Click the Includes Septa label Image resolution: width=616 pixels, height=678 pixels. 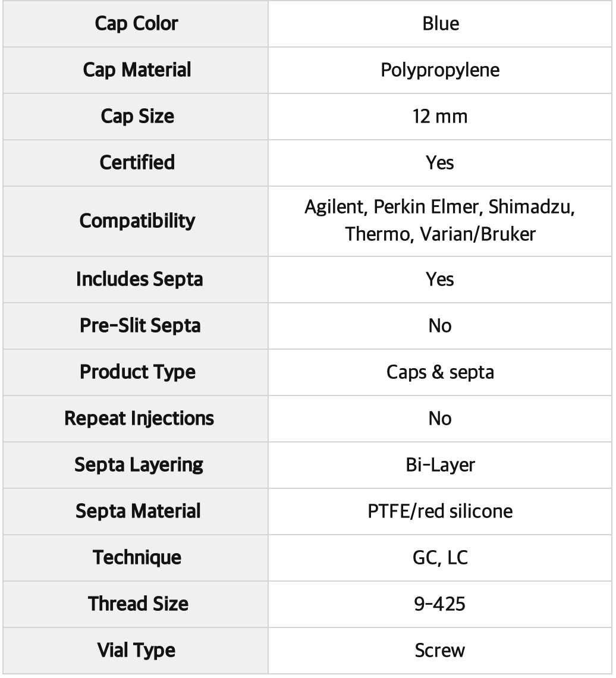pyautogui.click(x=139, y=280)
